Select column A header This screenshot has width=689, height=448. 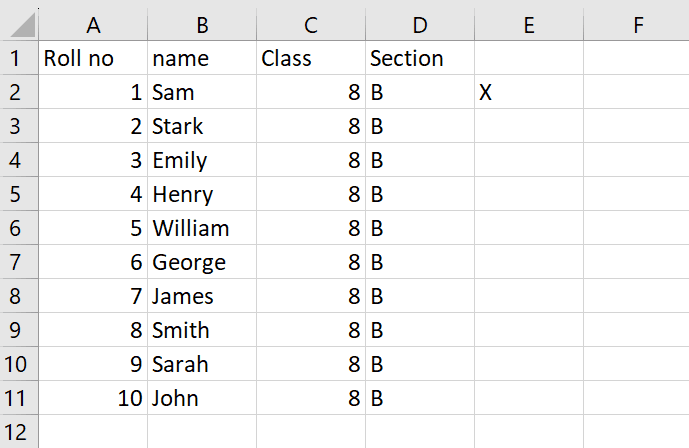pyautogui.click(x=93, y=25)
